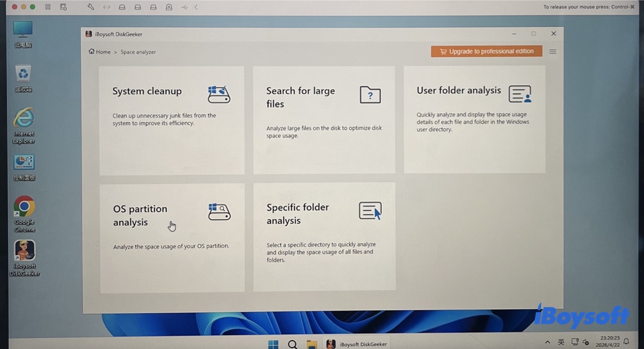Go to Home in the breadcrumb
The width and height of the screenshot is (644, 349).
pos(103,52)
